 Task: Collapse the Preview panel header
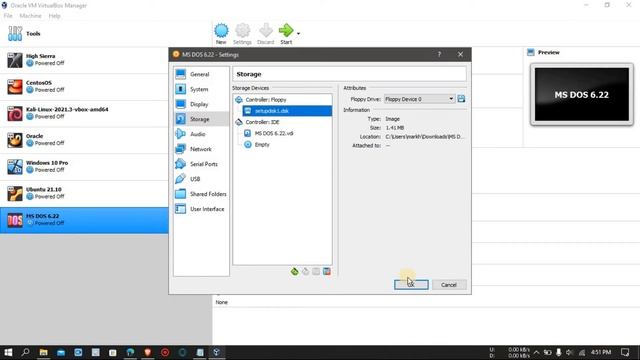(548, 52)
